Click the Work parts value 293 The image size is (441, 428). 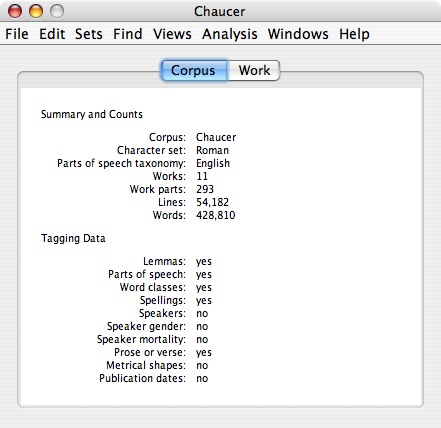pyautogui.click(x=205, y=189)
